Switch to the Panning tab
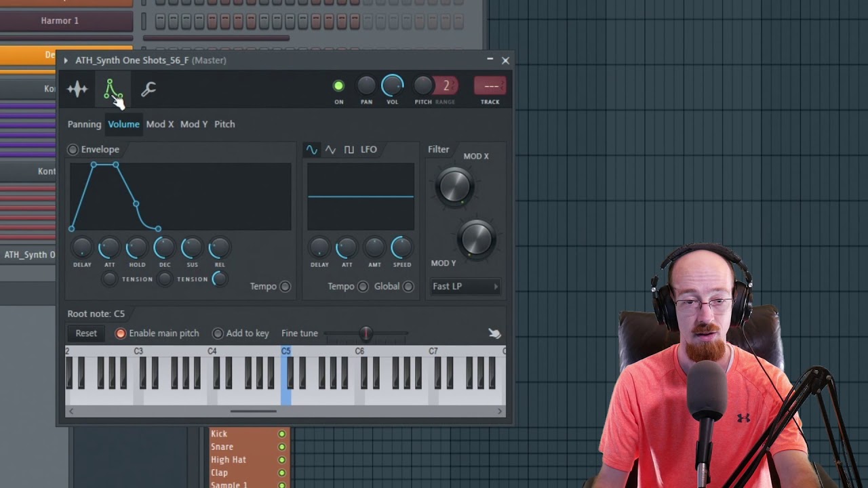Screen dimensions: 868x488 84,124
